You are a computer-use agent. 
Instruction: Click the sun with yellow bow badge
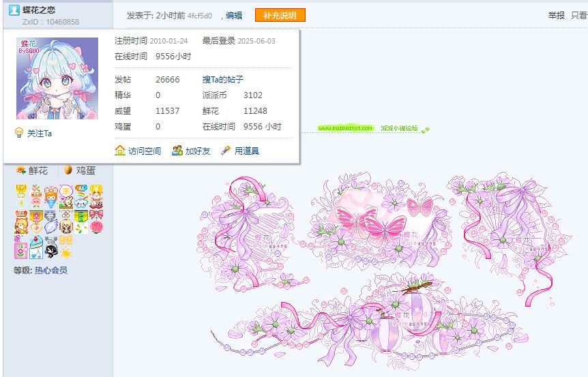pos(66,247)
